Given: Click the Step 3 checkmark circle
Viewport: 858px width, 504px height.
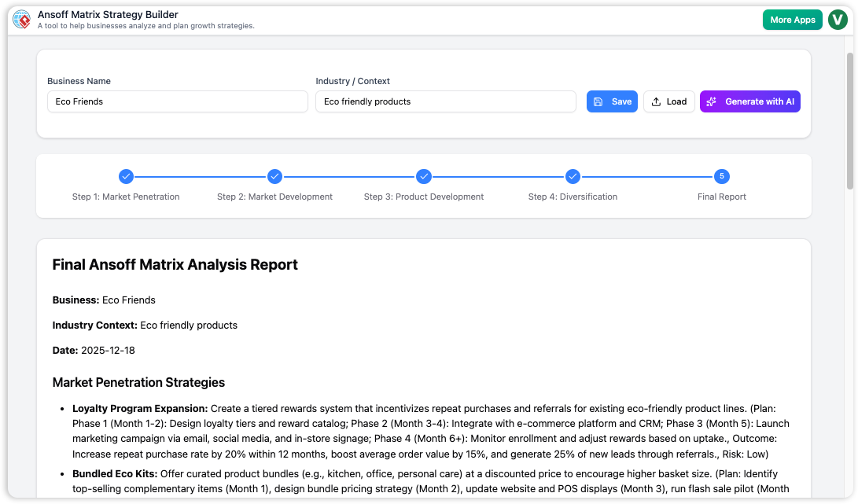Looking at the screenshot, I should pos(424,176).
